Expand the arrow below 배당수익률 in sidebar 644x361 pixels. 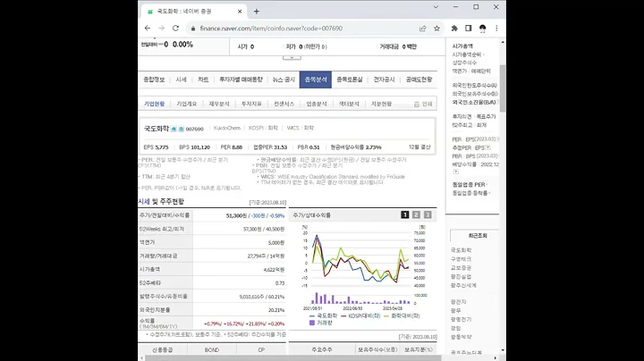[x=455, y=172]
